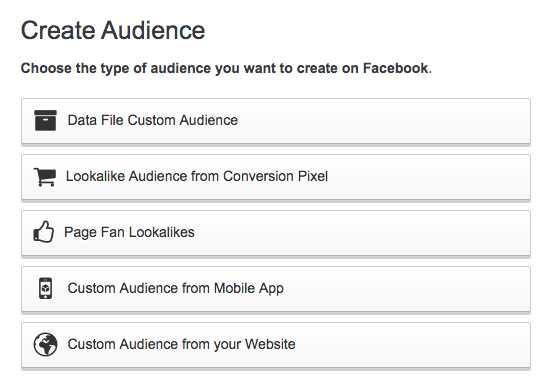Select Custom Audience from your Website
Viewport: 553px width, 392px height.
click(276, 345)
